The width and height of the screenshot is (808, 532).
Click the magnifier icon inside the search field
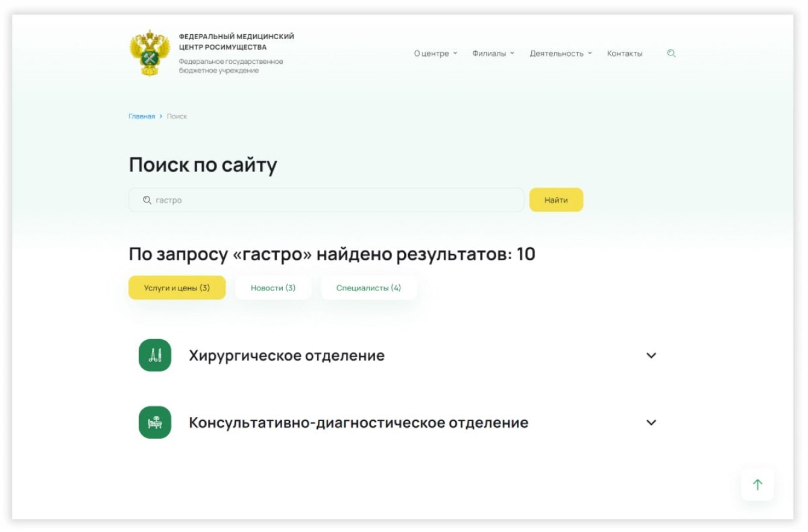click(x=147, y=200)
